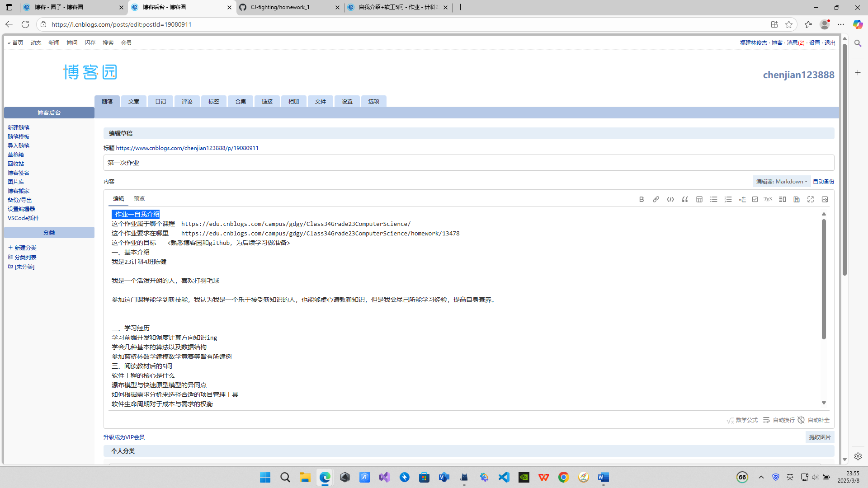The width and height of the screenshot is (868, 488).
Task: Open the 标签 tab in navigation
Action: (x=213, y=101)
